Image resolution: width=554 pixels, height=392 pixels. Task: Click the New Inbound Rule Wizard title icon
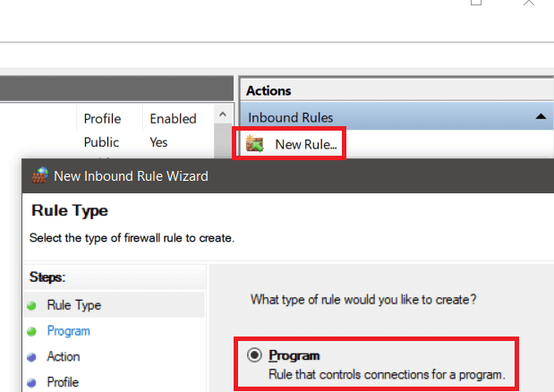tap(40, 175)
